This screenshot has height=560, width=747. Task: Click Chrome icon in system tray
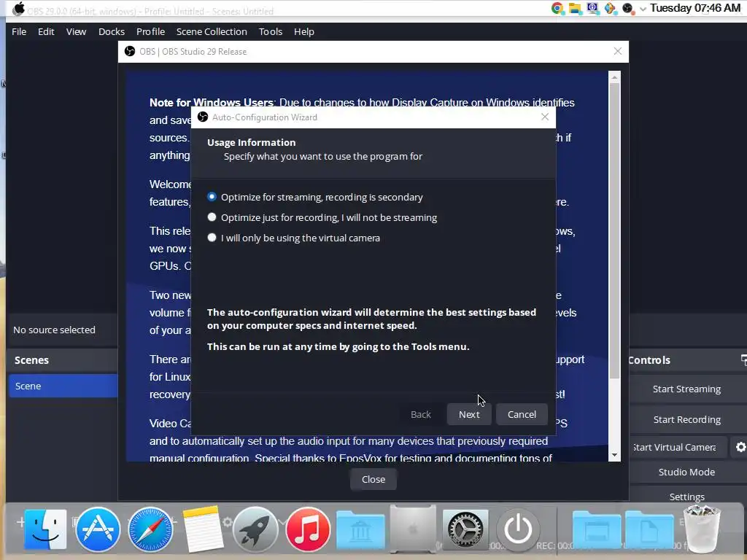(557, 8)
